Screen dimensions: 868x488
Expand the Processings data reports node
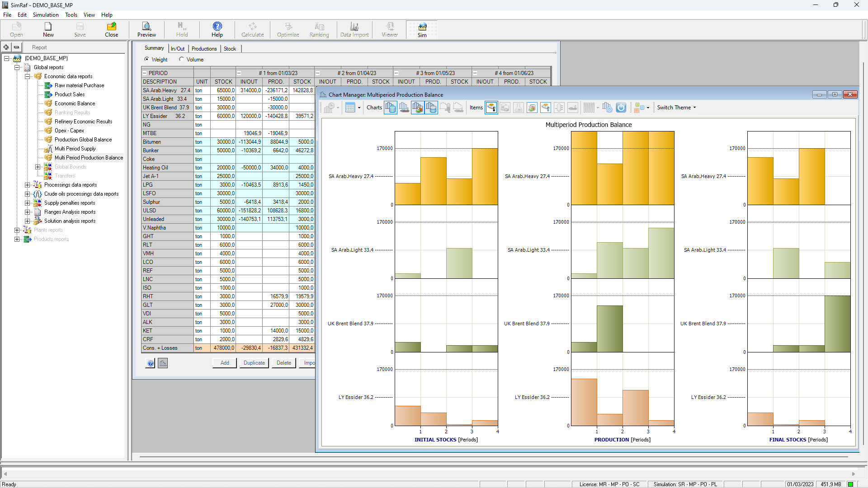28,185
